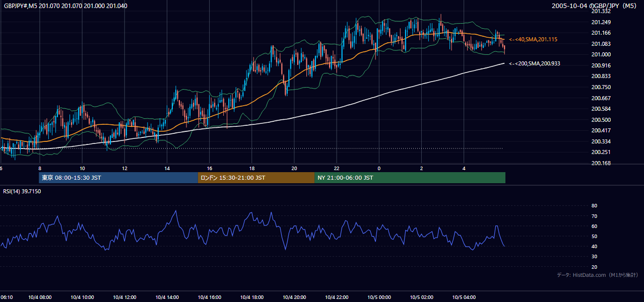Click bottom time label 10/4 20:00
644x302 pixels.
(294, 297)
